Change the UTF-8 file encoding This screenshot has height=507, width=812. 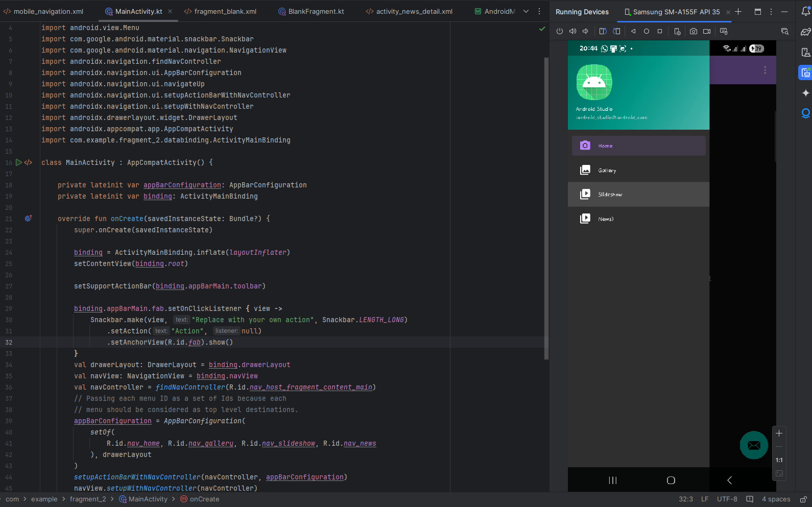click(x=727, y=499)
